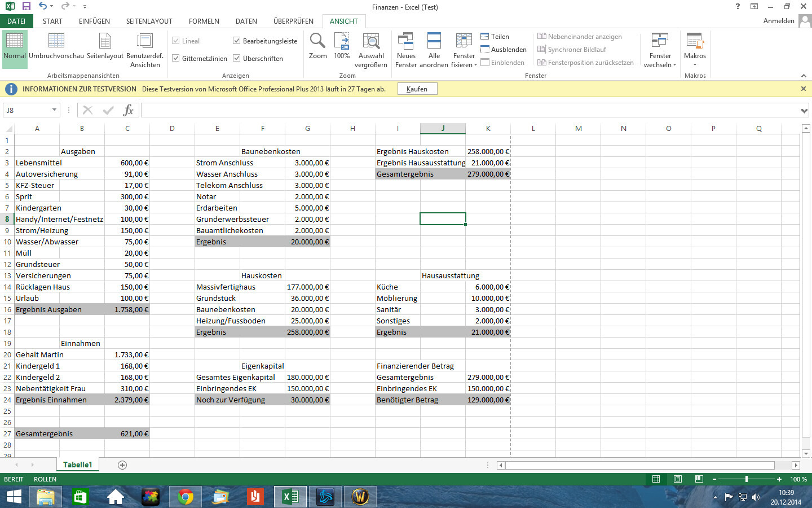Open the Zoom dialog magnifier
812x508 pixels.
pos(317,41)
